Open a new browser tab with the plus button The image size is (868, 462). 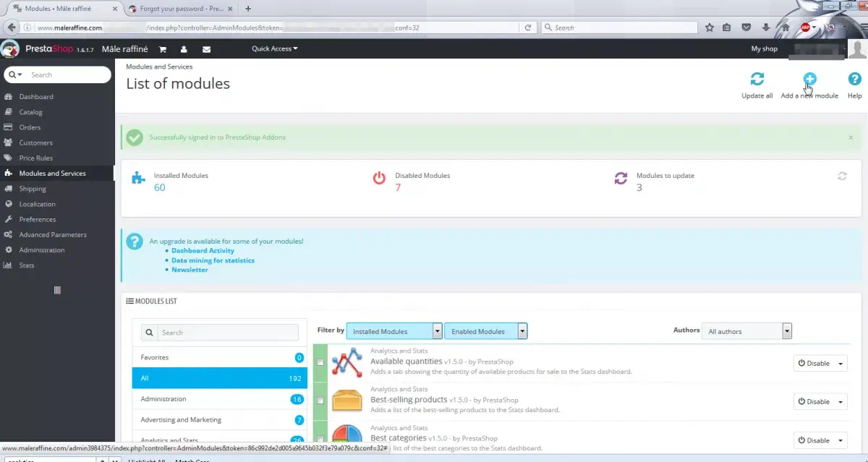pyautogui.click(x=248, y=9)
